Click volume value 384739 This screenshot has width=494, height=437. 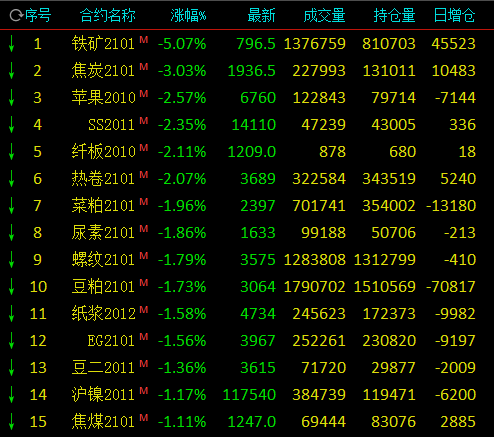tap(319, 395)
